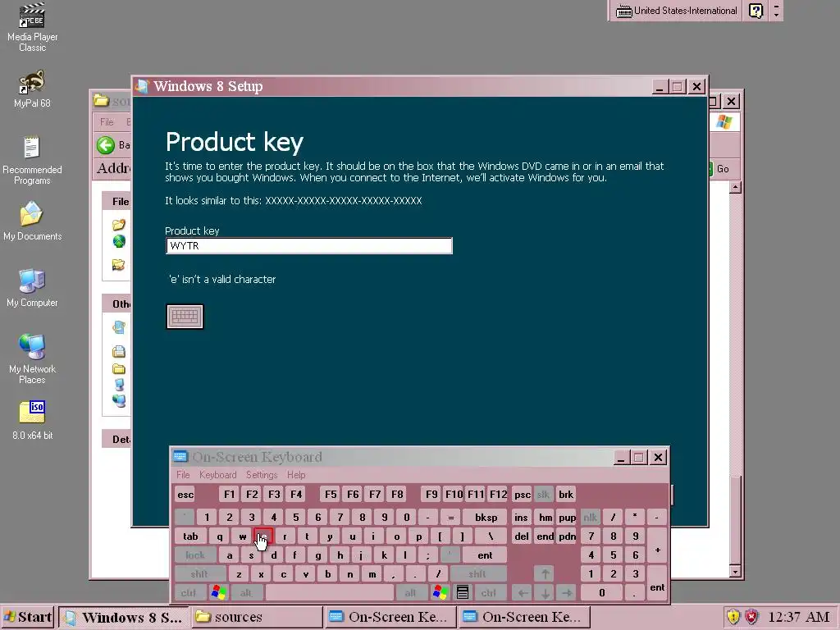Toggle the left alt key
The height and width of the screenshot is (630, 840).
[246, 592]
